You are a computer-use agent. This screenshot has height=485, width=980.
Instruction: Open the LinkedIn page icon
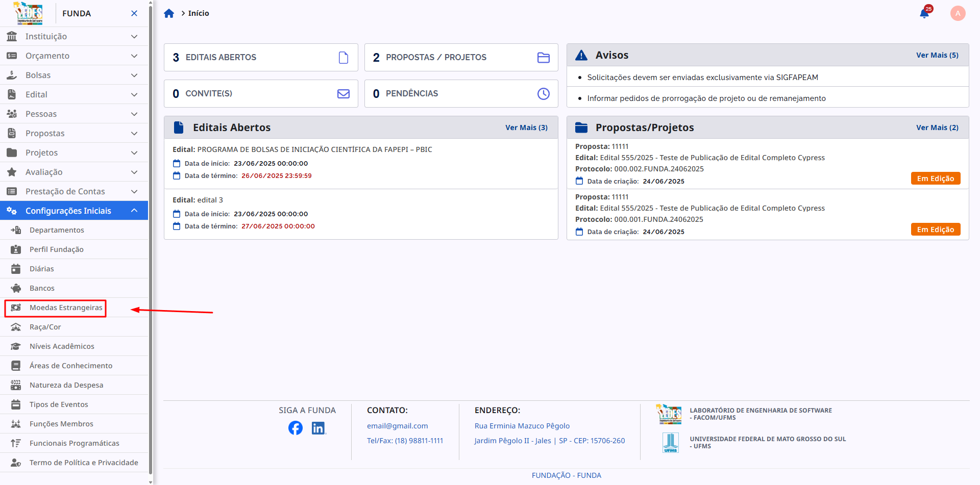318,428
